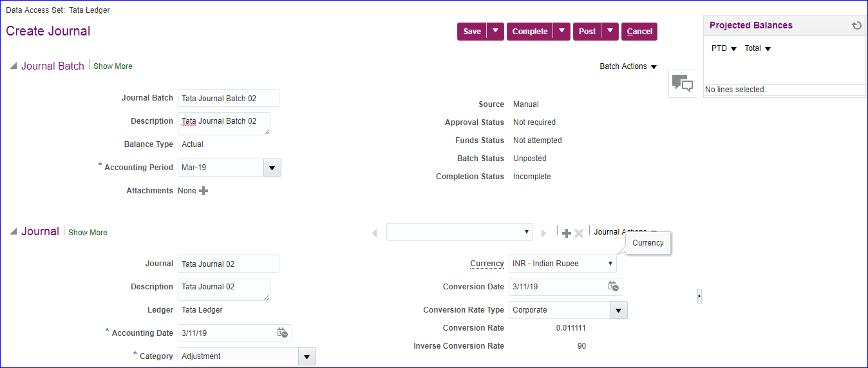This screenshot has height=368, width=868.
Task: Add attachment with the plus icon
Action: pos(203,191)
